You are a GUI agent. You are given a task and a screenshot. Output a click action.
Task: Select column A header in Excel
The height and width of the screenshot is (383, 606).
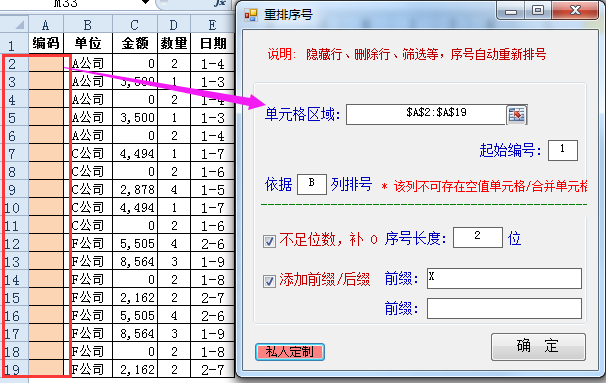tap(46, 25)
